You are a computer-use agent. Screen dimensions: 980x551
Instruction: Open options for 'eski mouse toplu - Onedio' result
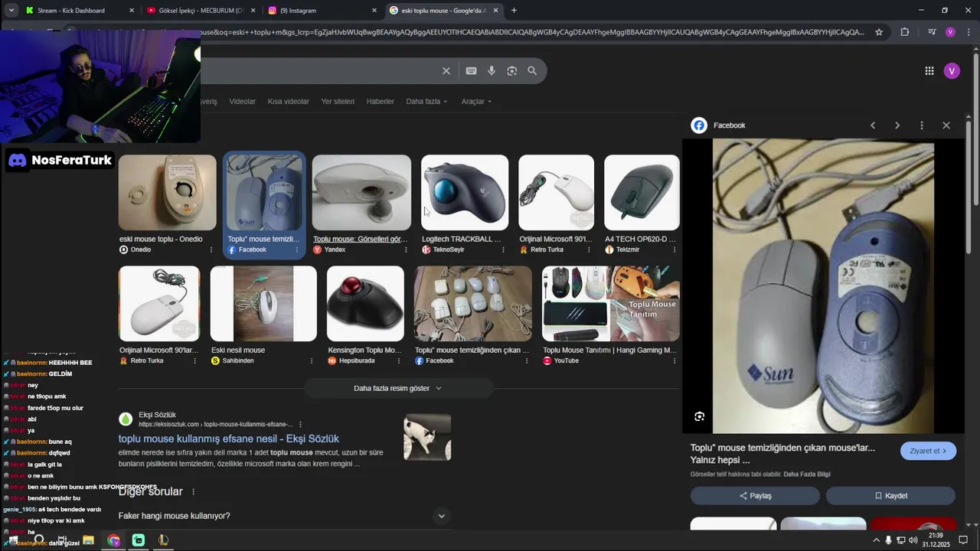click(x=212, y=250)
